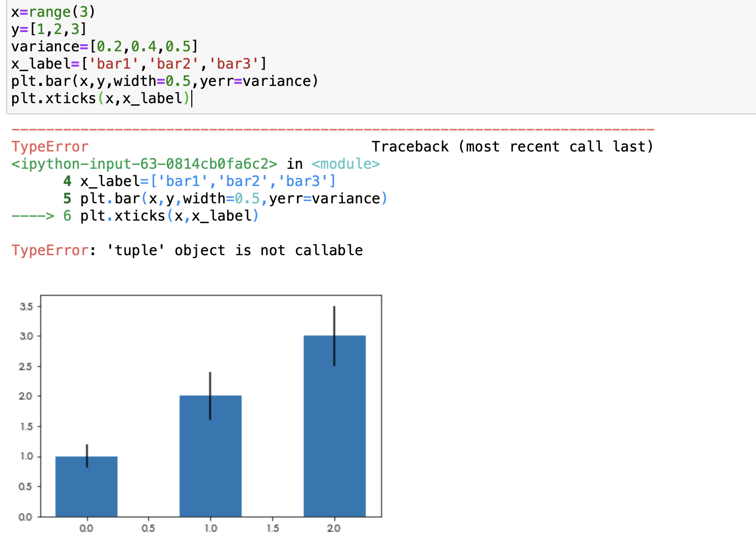Screen dimensions: 756x548
Task: Click the 0.0 x-axis tick label
Action: [86, 528]
